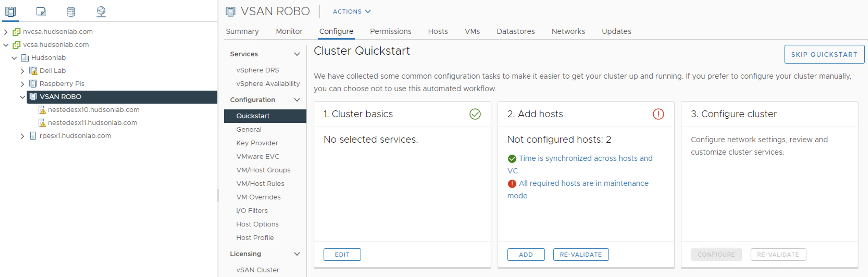The width and height of the screenshot is (868, 277).
Task: Switch to the Summary tab
Action: [x=242, y=31]
